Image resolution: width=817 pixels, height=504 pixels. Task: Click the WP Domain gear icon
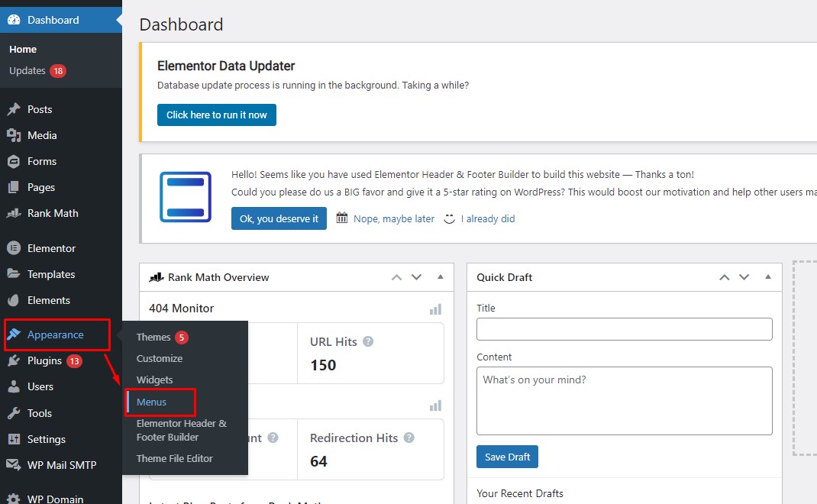tap(14, 499)
